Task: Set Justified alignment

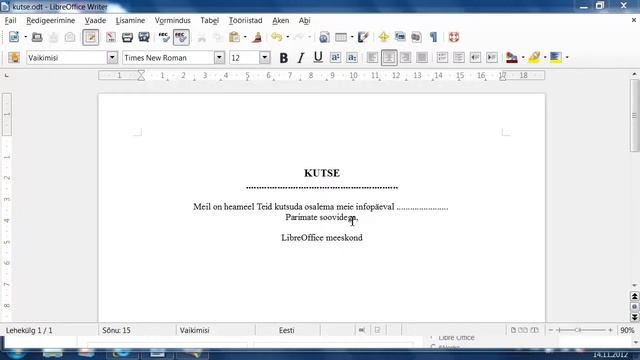Action: [422, 58]
